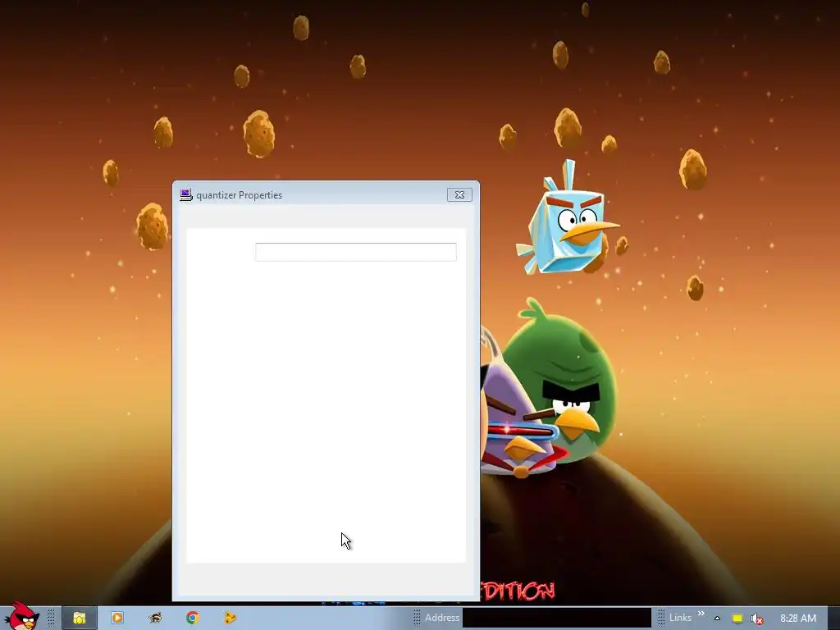Click the Address toolbar label
The height and width of the screenshot is (630, 840).
click(x=442, y=618)
